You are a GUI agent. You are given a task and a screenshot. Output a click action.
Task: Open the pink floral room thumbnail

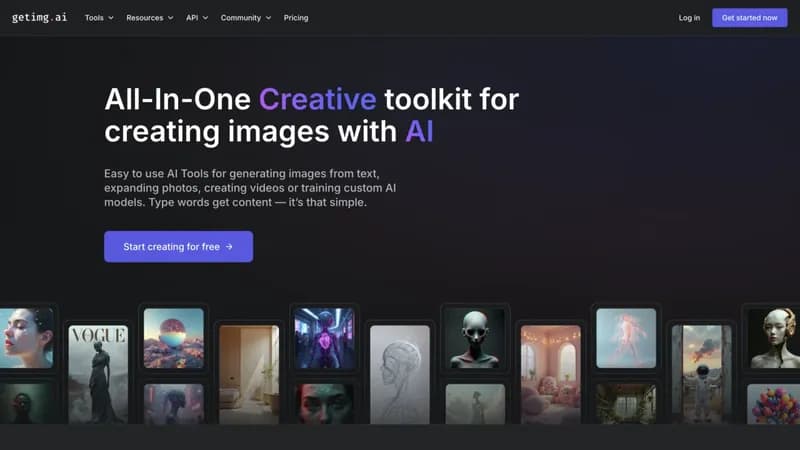tap(551, 374)
